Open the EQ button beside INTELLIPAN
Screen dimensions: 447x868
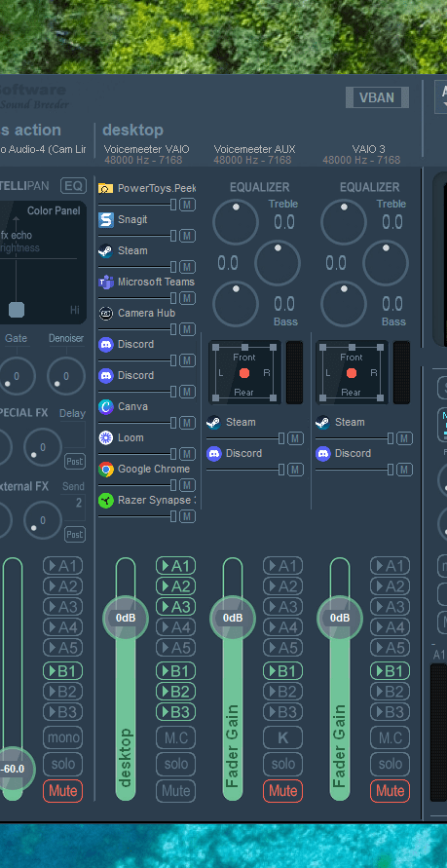pyautogui.click(x=74, y=185)
